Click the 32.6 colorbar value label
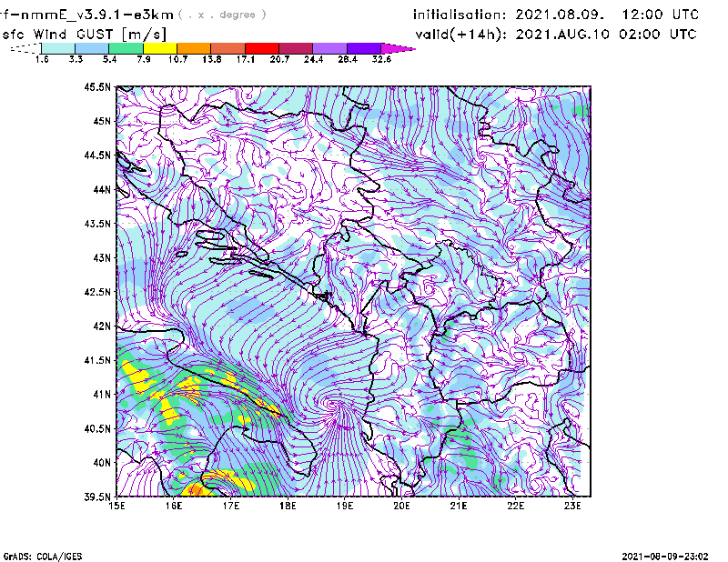The width and height of the screenshot is (728, 562). (381, 59)
